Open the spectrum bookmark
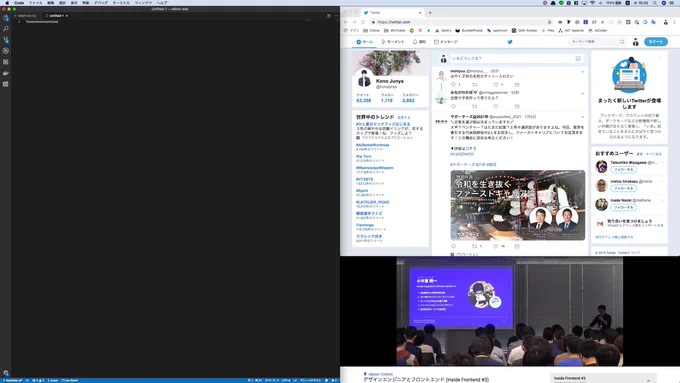Viewport: 680px width, 383px height. pyautogui.click(x=497, y=30)
